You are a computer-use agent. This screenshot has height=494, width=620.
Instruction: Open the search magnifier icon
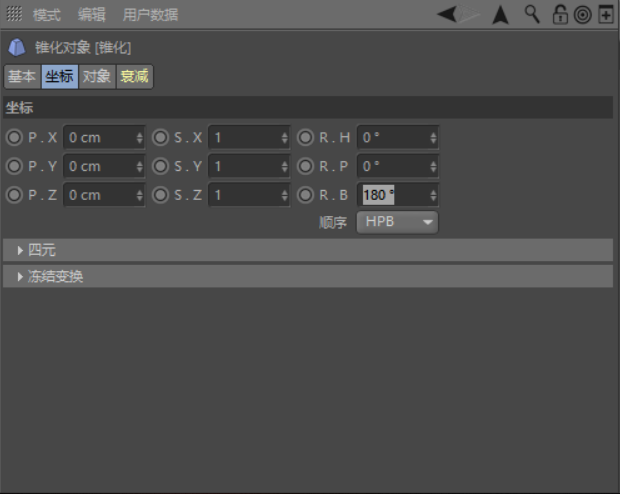[531, 14]
